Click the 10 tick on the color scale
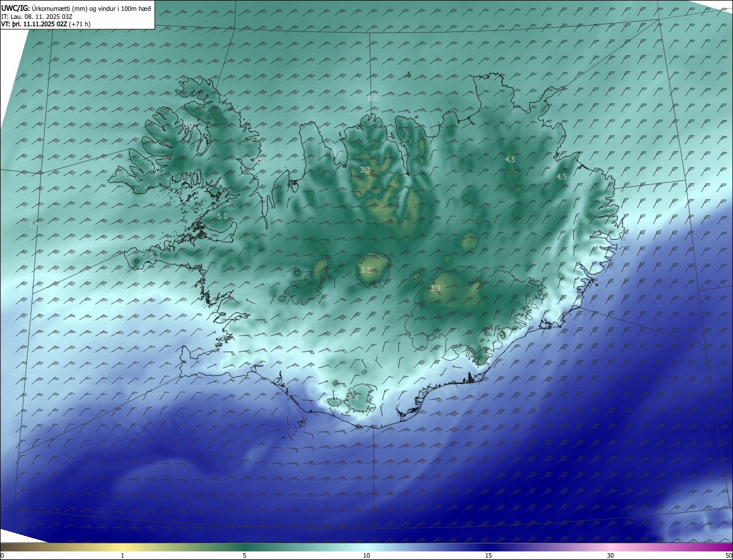 click(x=366, y=555)
